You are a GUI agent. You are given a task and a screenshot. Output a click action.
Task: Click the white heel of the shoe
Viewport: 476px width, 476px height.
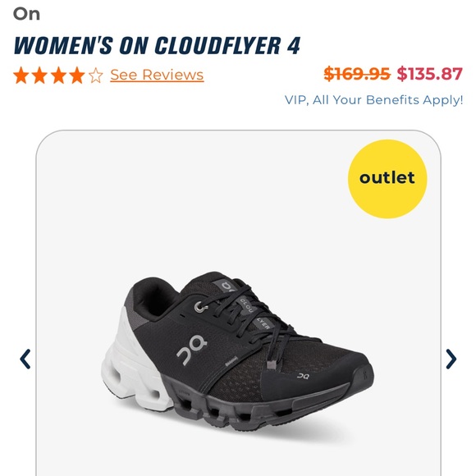pyautogui.click(x=134, y=361)
